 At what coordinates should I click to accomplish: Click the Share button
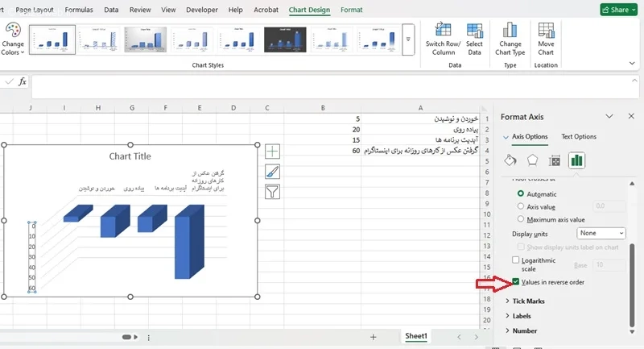619,10
